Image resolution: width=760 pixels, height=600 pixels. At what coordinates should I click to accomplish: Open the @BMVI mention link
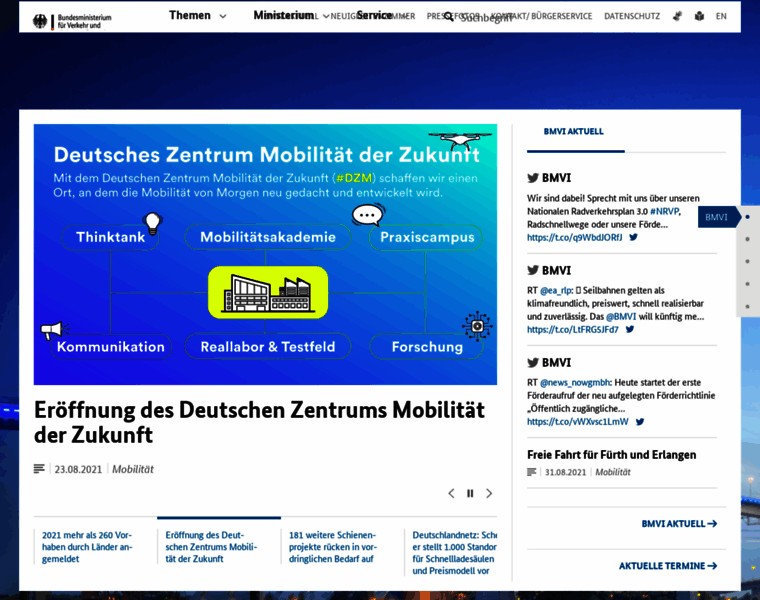[621, 316]
